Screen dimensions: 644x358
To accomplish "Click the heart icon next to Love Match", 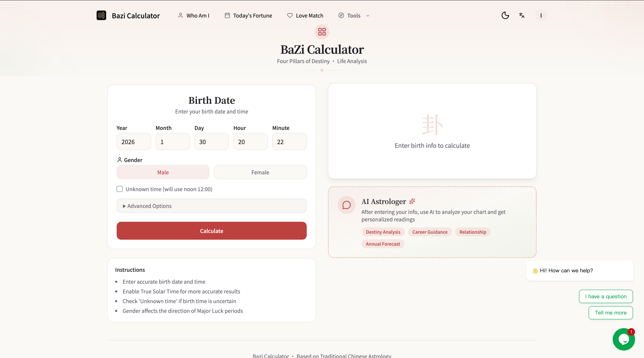I will click(x=290, y=15).
